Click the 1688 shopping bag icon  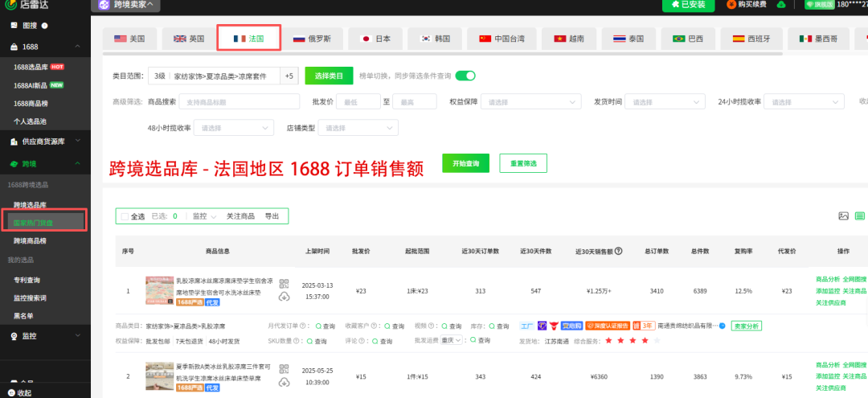[14, 47]
